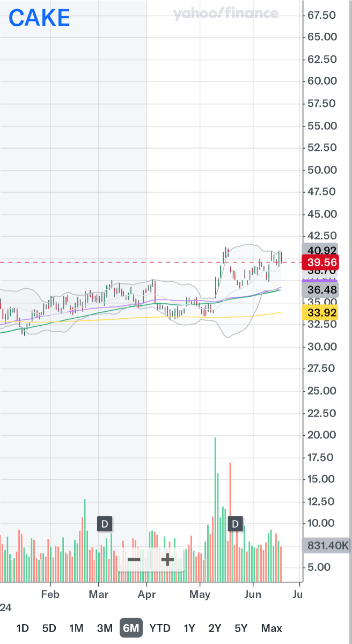Zoom in the chart with plus button
This screenshot has width=352, height=644.
(x=167, y=560)
